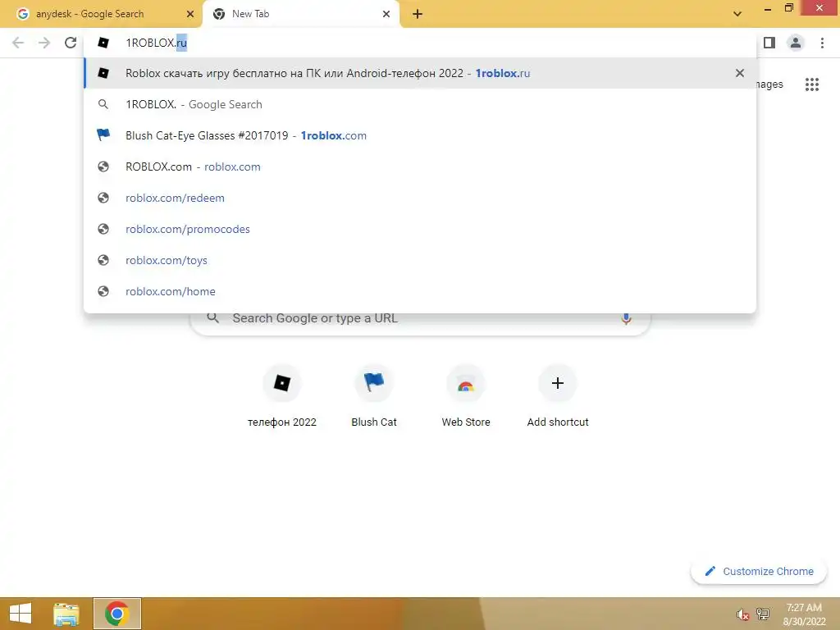Open the roblox.com/redeem suggestion

[421, 198]
